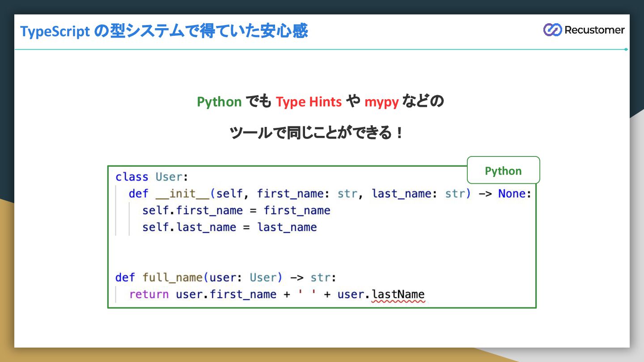Click the return keyword in code

click(149, 295)
